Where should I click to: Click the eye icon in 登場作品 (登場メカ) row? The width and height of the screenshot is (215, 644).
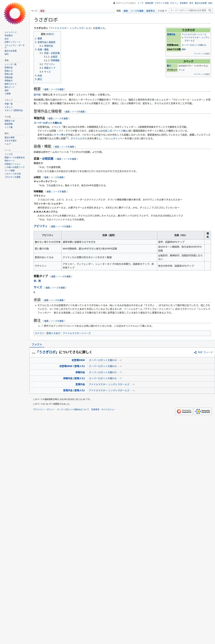[x=134, y=391]
